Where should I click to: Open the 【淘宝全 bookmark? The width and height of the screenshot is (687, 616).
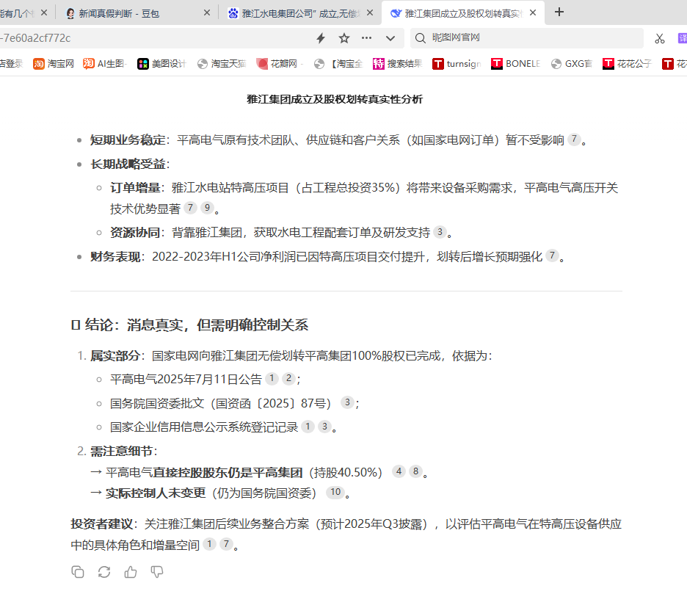click(x=338, y=64)
